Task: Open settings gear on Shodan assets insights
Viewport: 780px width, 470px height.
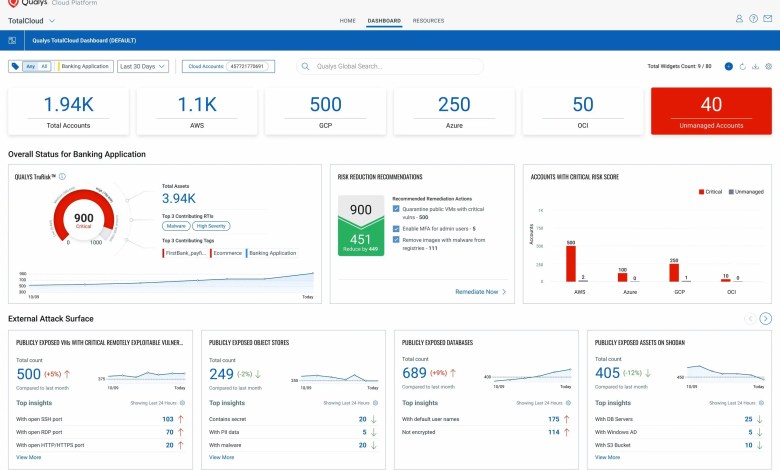Action: pos(762,403)
